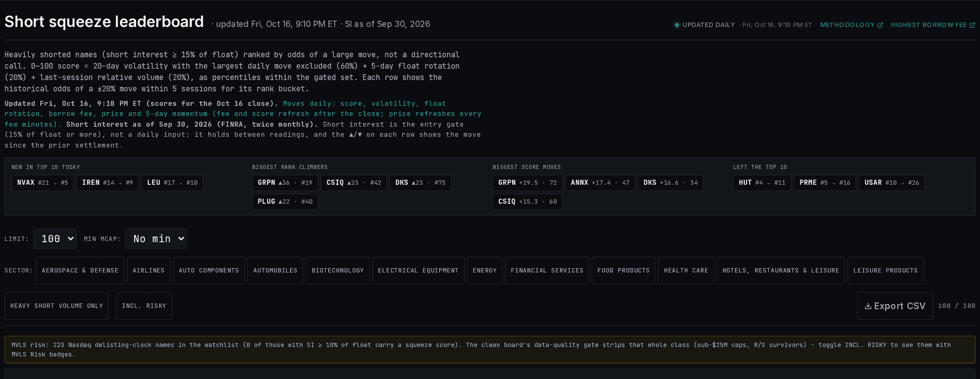Toggle the Biotechnology sector filter
Viewport: 980px width, 379px height.
coord(337,271)
